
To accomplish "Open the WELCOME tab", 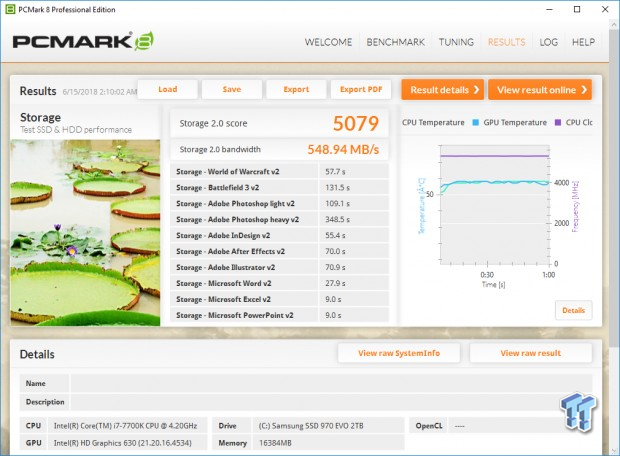I will tap(328, 42).
